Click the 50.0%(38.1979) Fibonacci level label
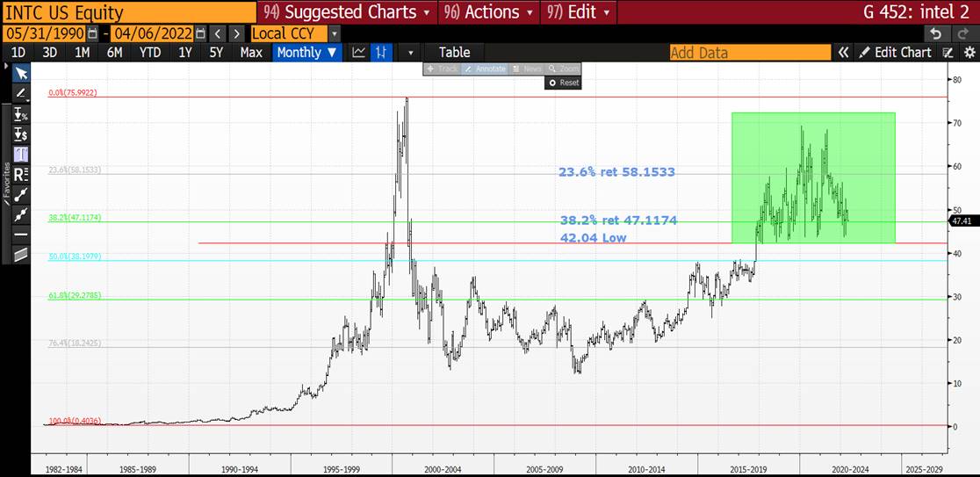Image resolution: width=980 pixels, height=477 pixels. [x=75, y=257]
